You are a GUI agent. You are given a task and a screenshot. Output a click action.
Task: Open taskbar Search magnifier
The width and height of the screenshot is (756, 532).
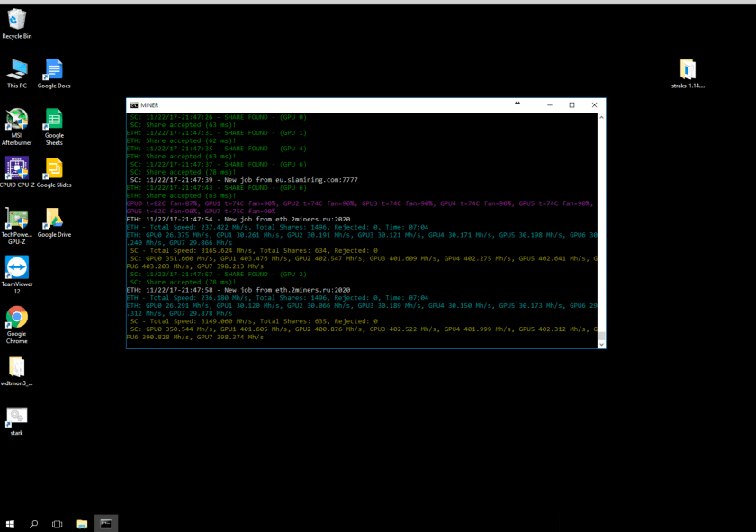click(33, 524)
